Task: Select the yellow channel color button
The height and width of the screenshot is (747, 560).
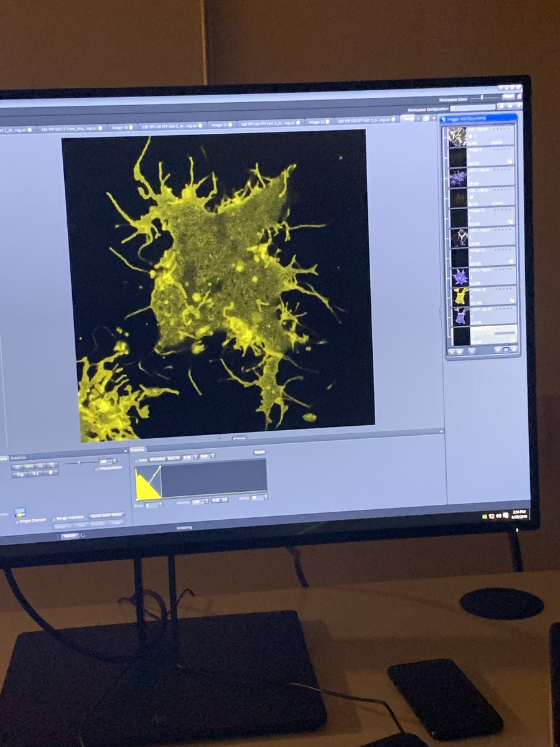Action: point(20,511)
